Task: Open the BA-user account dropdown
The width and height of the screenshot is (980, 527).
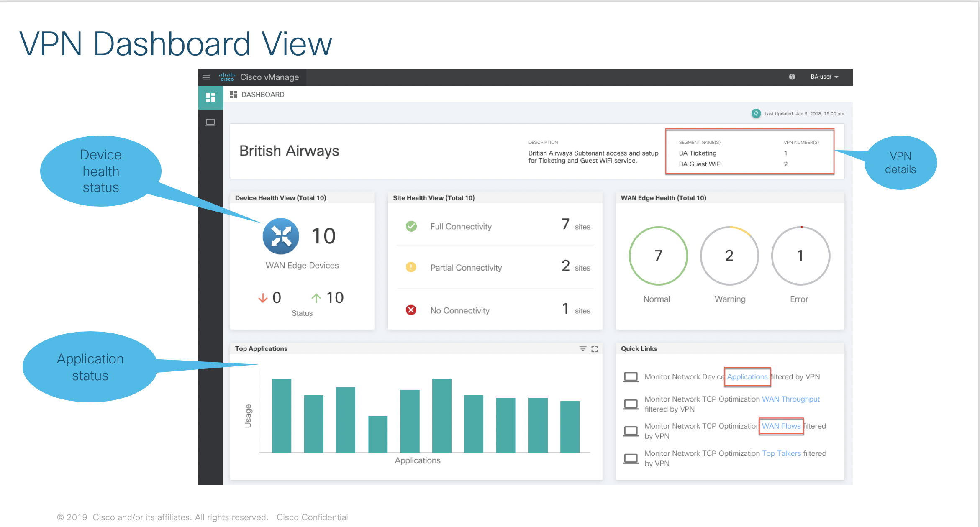Action: tap(824, 77)
